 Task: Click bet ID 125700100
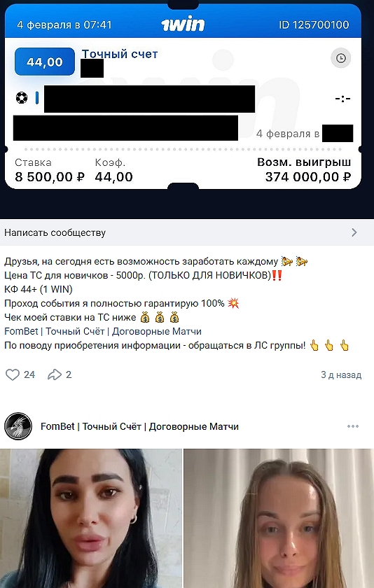click(314, 25)
